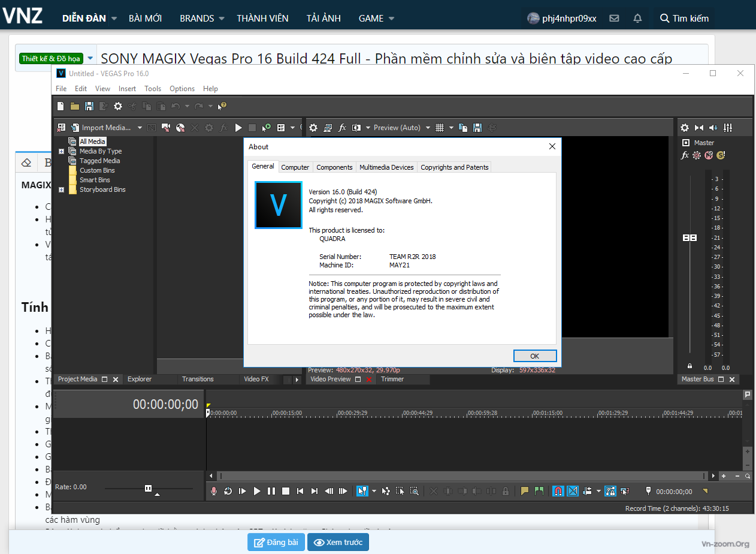This screenshot has height=554, width=756.
Task: Open the Tools menu
Action: tap(153, 88)
